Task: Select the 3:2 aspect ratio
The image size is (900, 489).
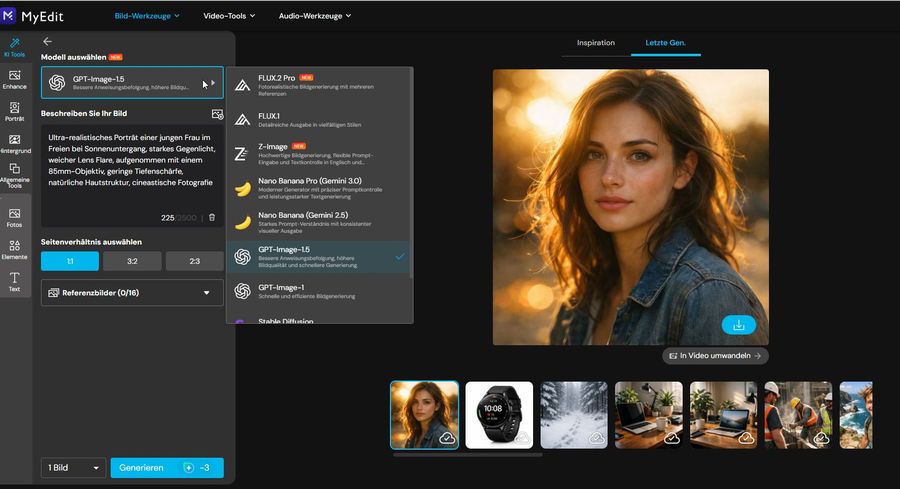Action: 132,261
